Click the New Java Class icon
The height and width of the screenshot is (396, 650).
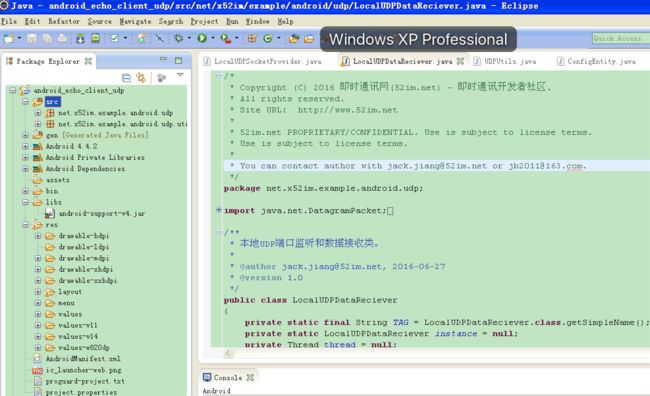coord(268,39)
